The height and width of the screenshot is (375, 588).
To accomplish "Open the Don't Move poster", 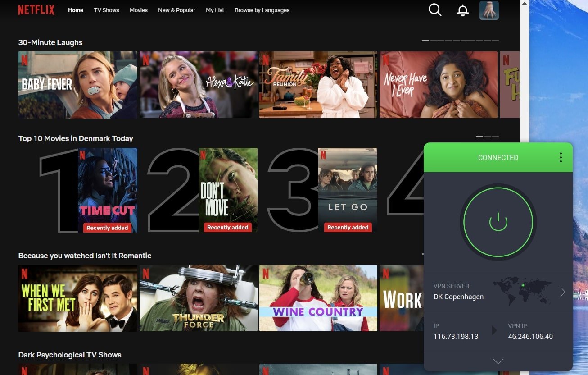I will [228, 190].
